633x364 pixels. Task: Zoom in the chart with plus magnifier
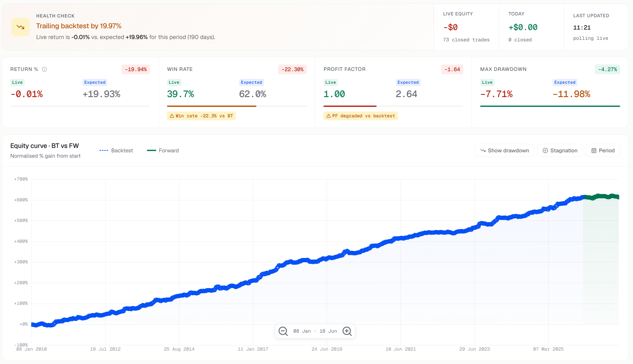[347, 331]
